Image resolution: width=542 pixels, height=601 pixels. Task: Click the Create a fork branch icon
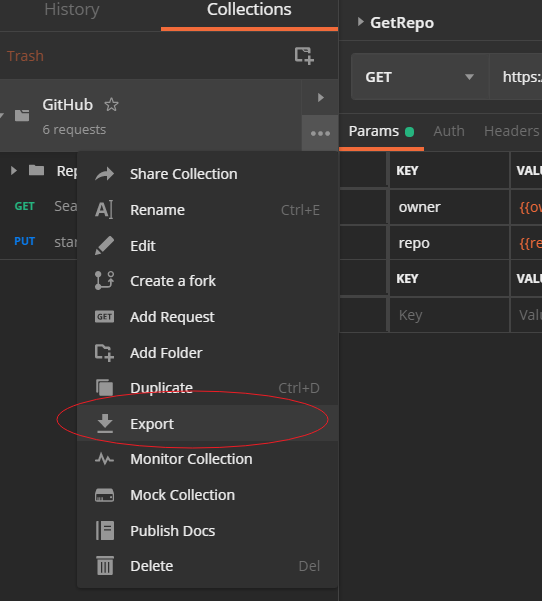point(104,281)
